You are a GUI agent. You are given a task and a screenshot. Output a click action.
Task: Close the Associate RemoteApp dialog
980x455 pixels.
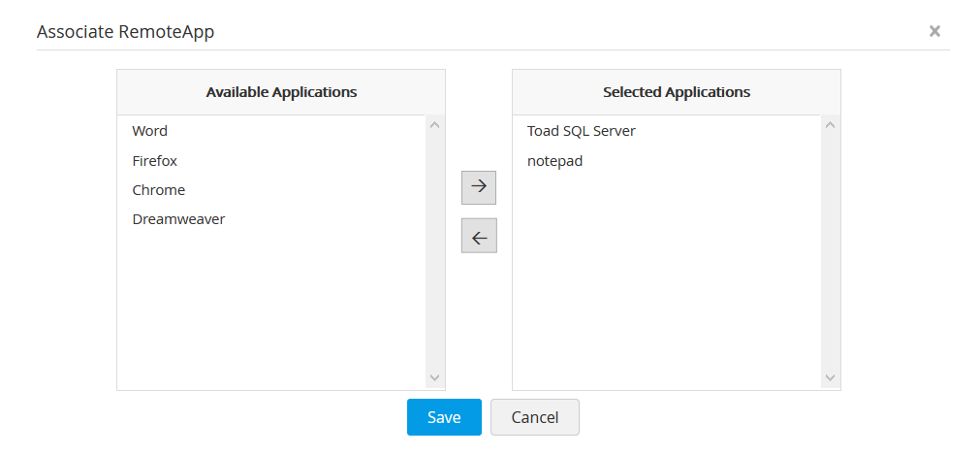(934, 31)
